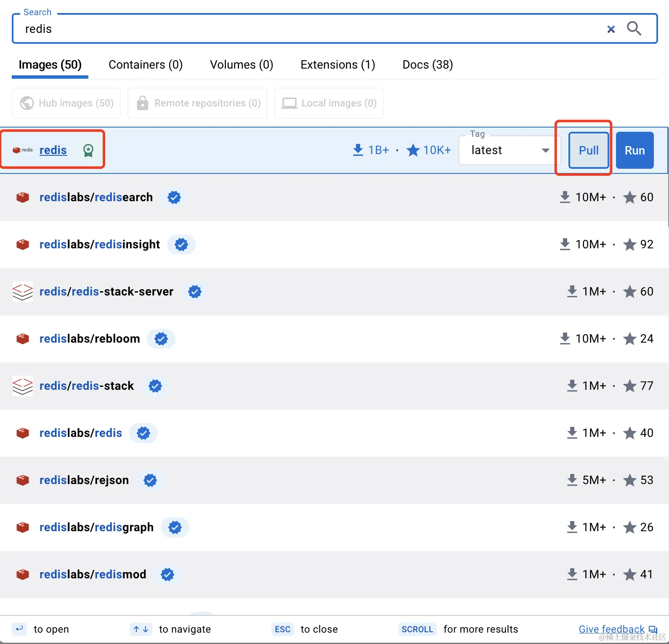669x644 pixels.
Task: Click the redislabs/rebloom cube logo
Action: click(x=23, y=338)
